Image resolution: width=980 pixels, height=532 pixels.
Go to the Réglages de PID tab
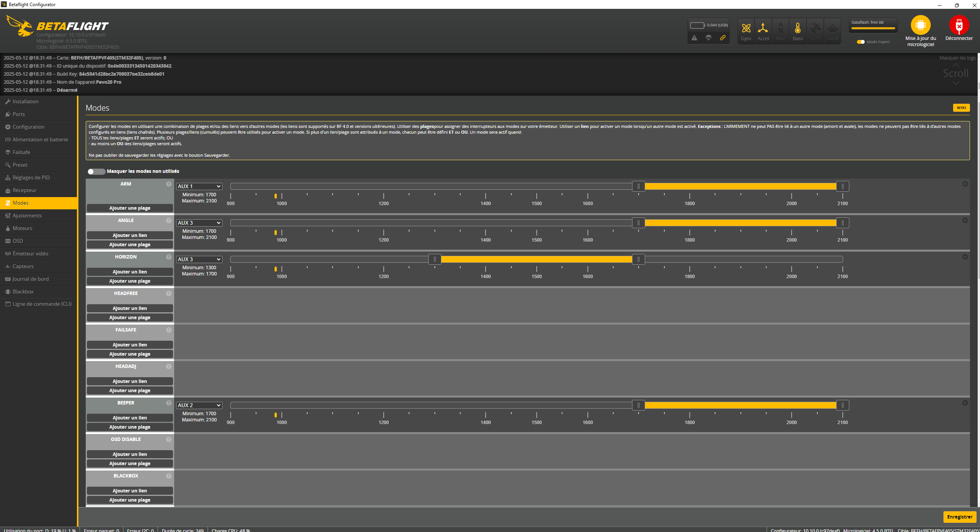pyautogui.click(x=31, y=177)
